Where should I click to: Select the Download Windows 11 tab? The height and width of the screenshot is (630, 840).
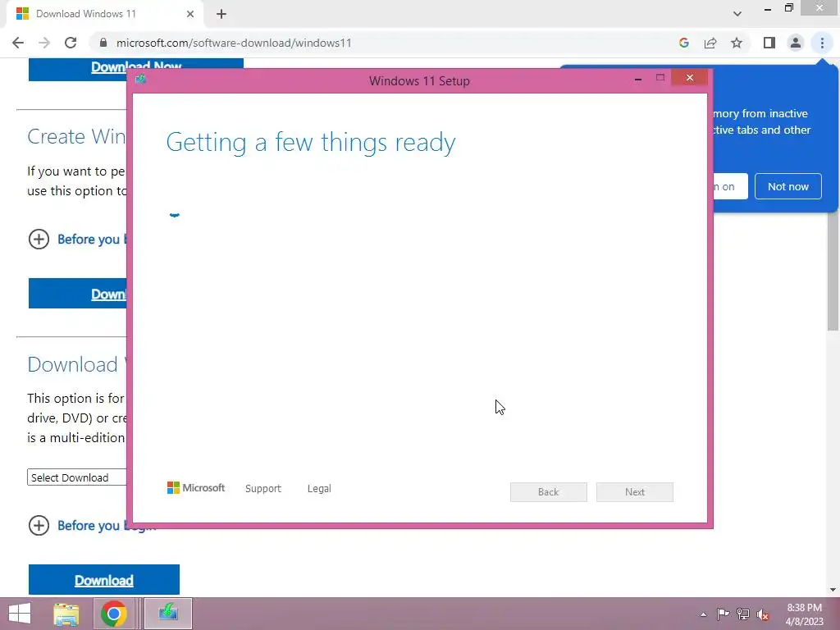[104, 14]
